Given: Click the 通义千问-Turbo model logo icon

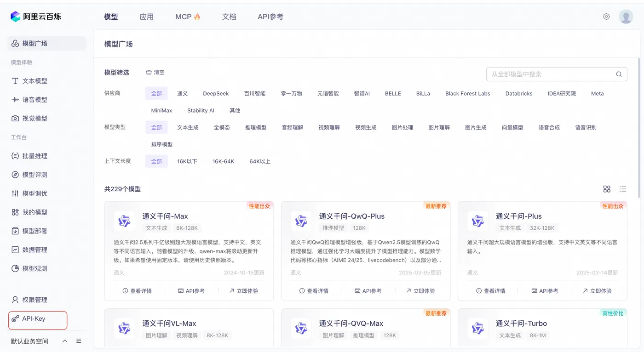Looking at the screenshot, I should (x=478, y=328).
